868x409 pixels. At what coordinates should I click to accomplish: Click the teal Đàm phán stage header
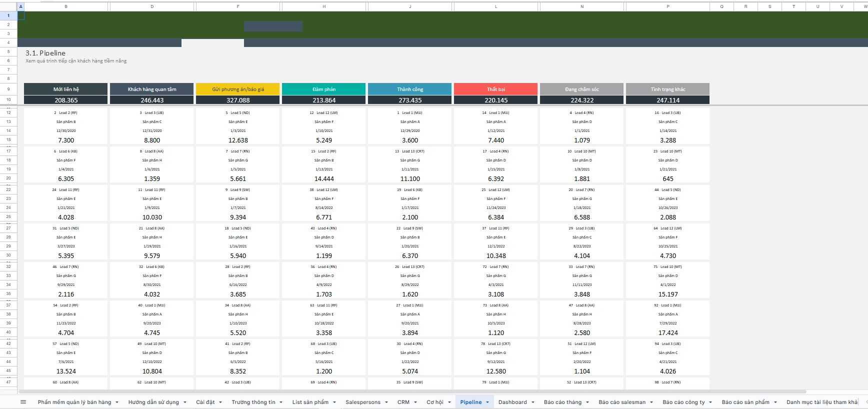pyautogui.click(x=324, y=89)
